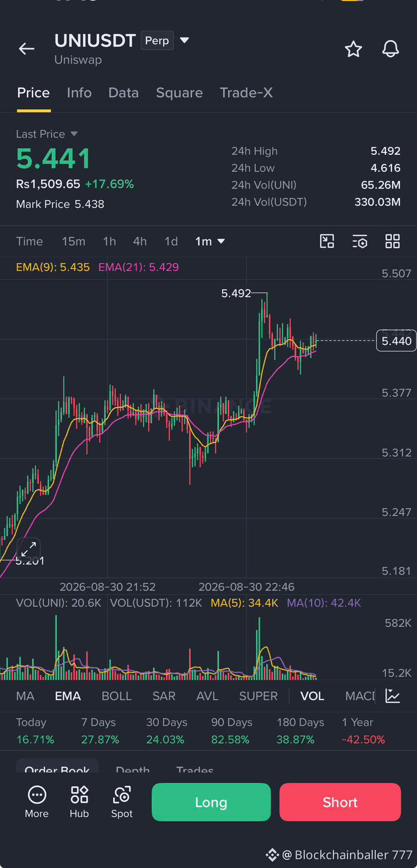Toggle the AVL indicator

(207, 696)
